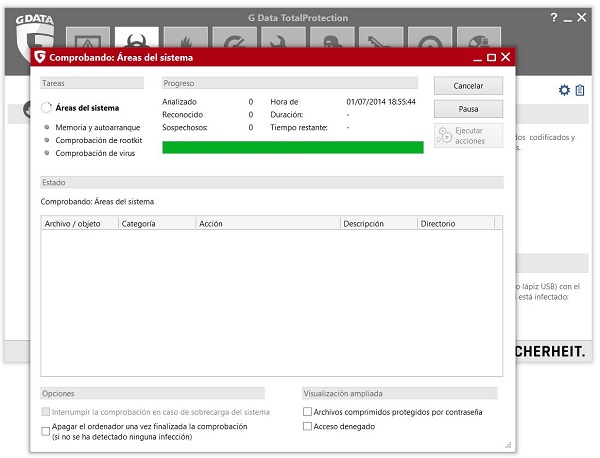Click the green scan progress bar
Viewport: 600px width, 458px height.
click(x=293, y=147)
